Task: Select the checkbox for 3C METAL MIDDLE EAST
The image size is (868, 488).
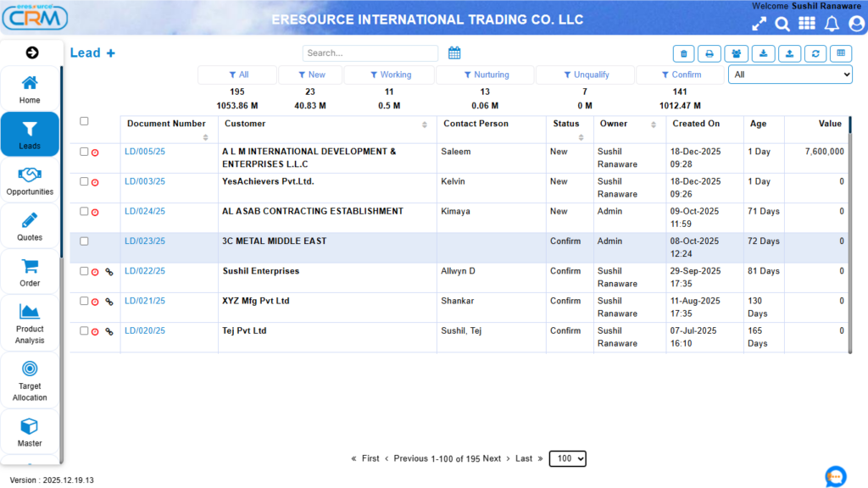Action: [84, 241]
